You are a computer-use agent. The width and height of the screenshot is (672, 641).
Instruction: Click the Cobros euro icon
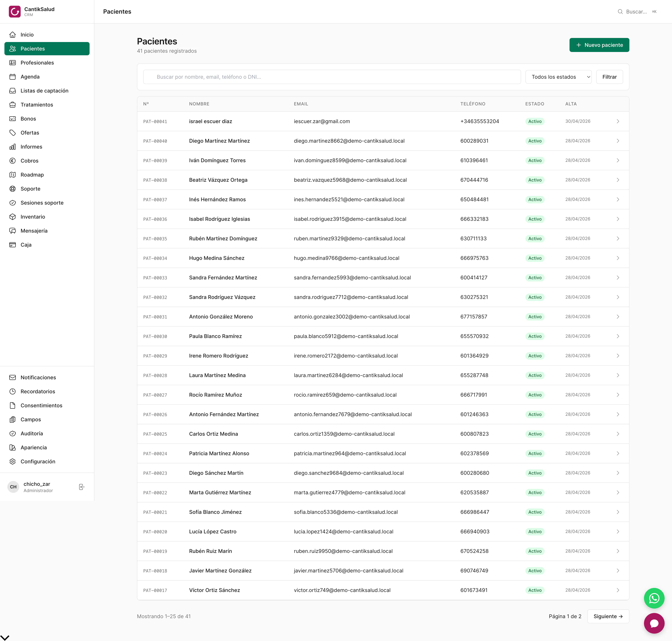pos(13,161)
